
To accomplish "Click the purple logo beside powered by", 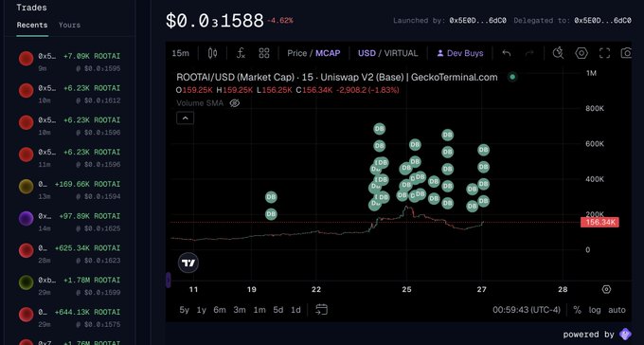I will [x=625, y=334].
